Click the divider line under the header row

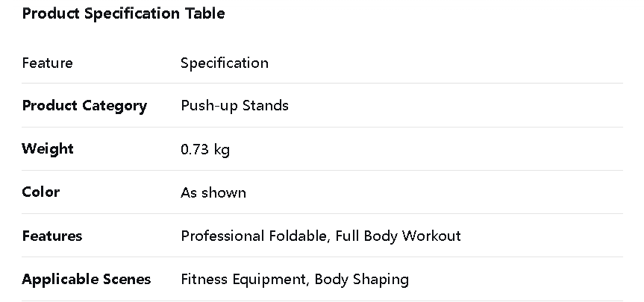pyautogui.click(x=322, y=83)
